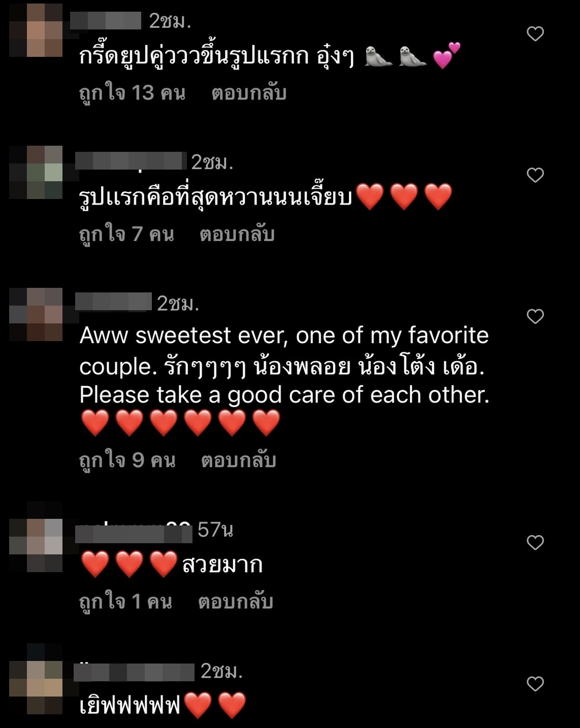Reply to the seal emoji comment (ตอบกลับ)
This screenshot has width=580, height=728.
click(x=249, y=93)
